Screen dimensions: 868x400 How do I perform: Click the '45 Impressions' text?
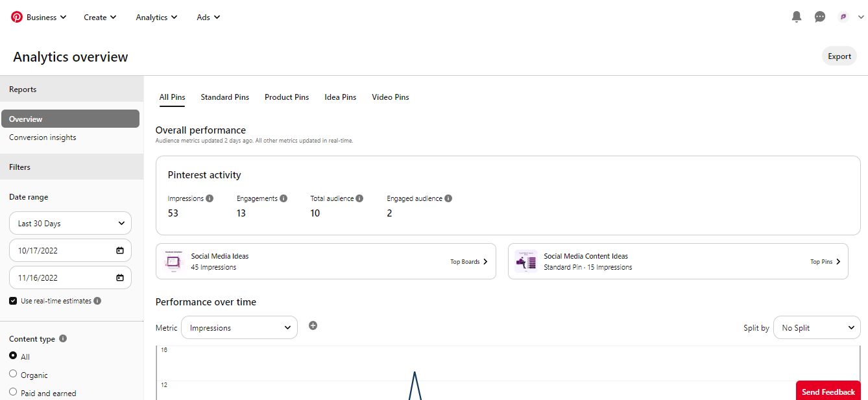click(213, 267)
